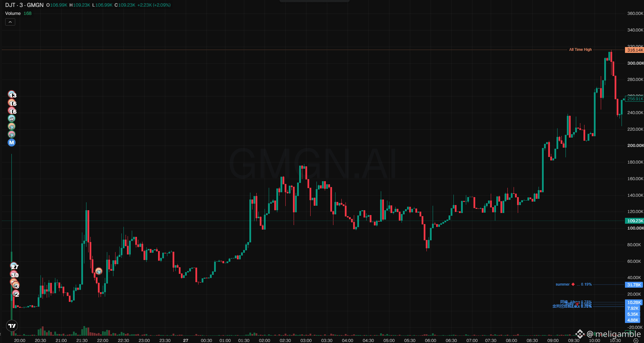Image resolution: width=644 pixels, height=343 pixels.
Task: Click the +2.23K (+2.09%) change value
Action: (154, 5)
